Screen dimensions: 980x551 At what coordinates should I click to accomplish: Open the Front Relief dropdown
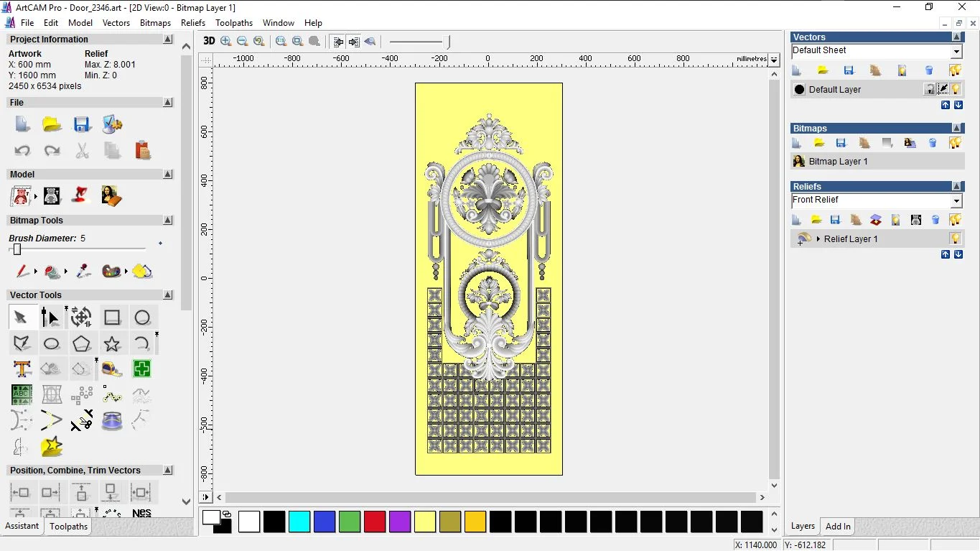pos(956,200)
